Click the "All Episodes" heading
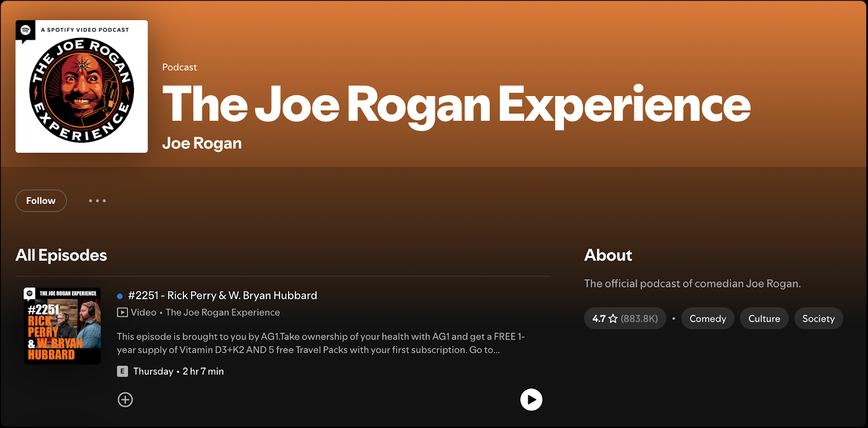Screen dimensions: 868x428 coord(61,255)
